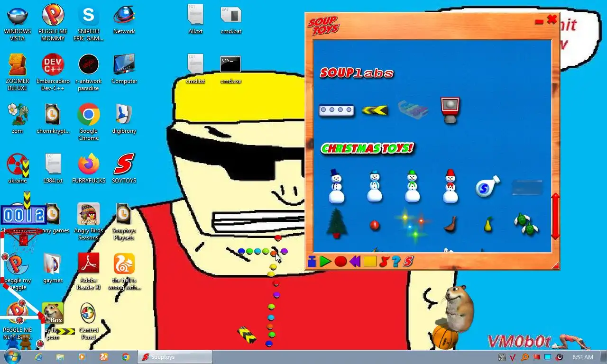Click the yellow square on the Souptoys bar
Image resolution: width=607 pixels, height=364 pixels.
click(x=370, y=261)
